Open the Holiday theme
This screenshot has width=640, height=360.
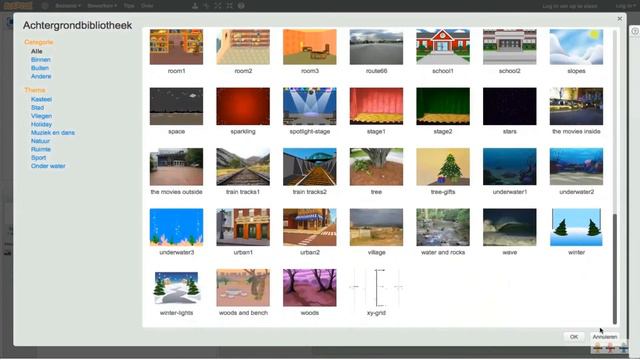[41, 124]
